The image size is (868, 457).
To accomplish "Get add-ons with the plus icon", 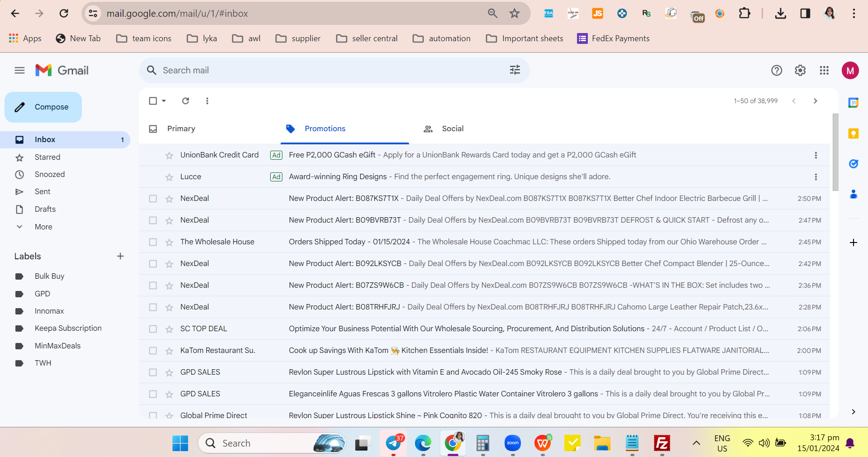I will pyautogui.click(x=853, y=243).
